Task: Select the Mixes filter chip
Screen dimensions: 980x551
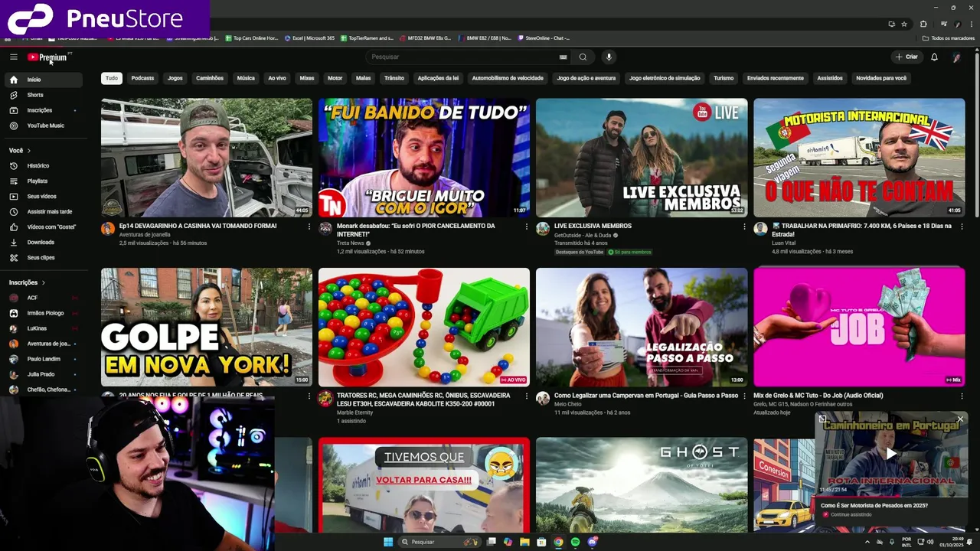Action: pyautogui.click(x=307, y=78)
